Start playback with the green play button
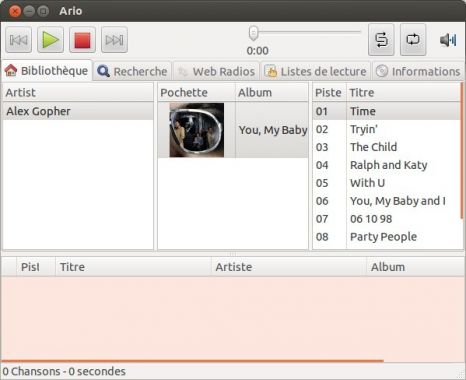The height and width of the screenshot is (380, 466). click(x=50, y=40)
